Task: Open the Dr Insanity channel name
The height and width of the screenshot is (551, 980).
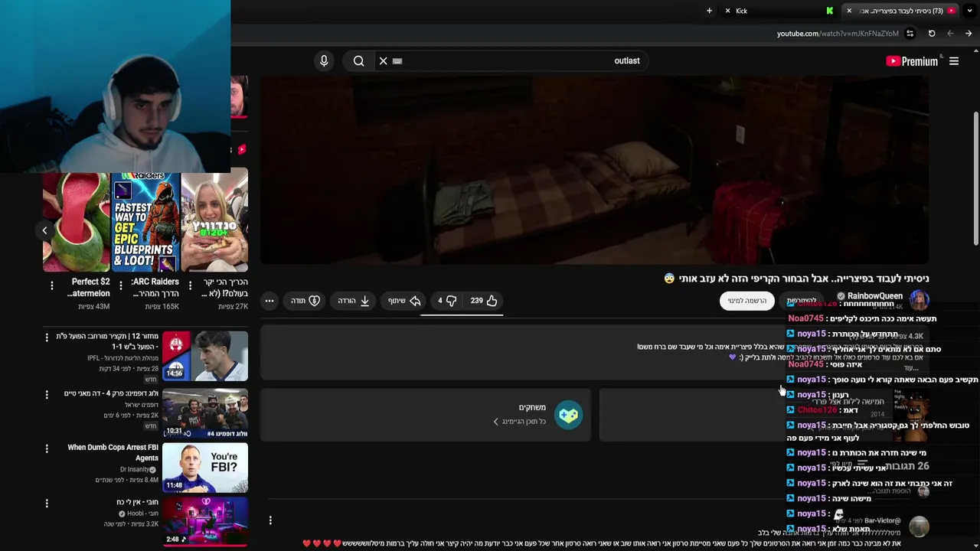Action: click(135, 469)
